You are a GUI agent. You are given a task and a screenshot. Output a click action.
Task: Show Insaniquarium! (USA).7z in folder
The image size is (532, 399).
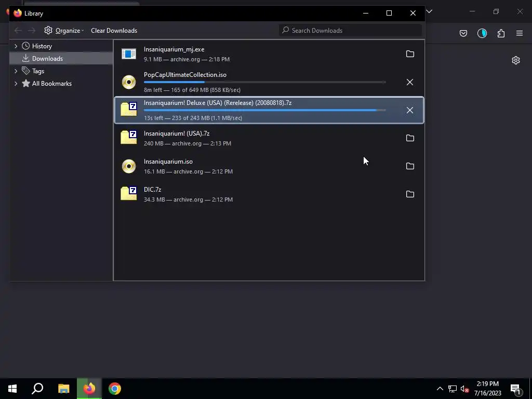(x=410, y=138)
